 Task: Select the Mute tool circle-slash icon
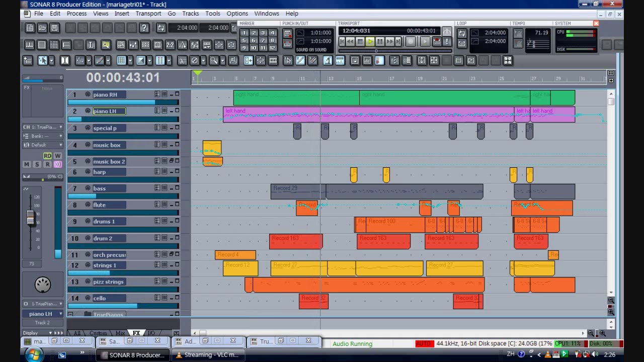tap(195, 61)
